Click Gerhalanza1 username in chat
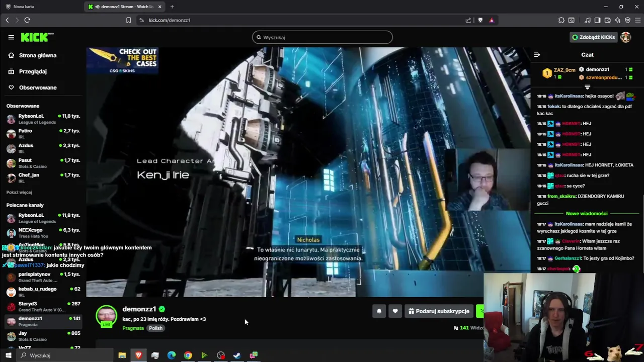The width and height of the screenshot is (644, 362). pyautogui.click(x=568, y=258)
